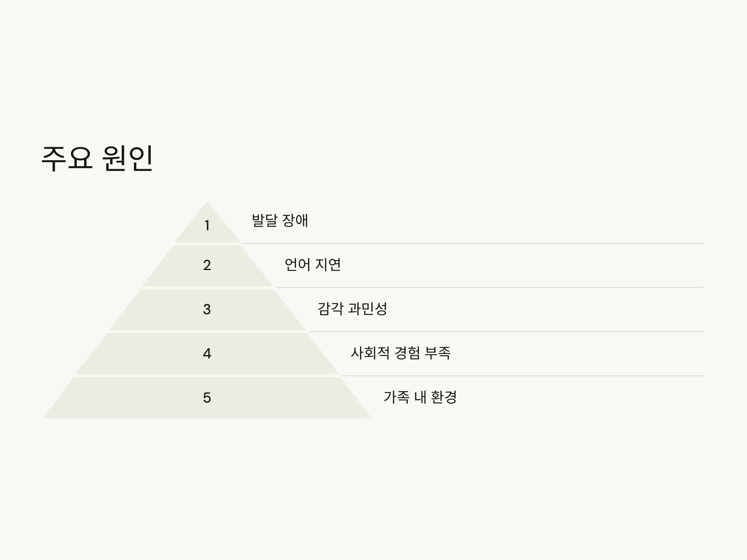Click the 언어 지연 label

tap(313, 265)
